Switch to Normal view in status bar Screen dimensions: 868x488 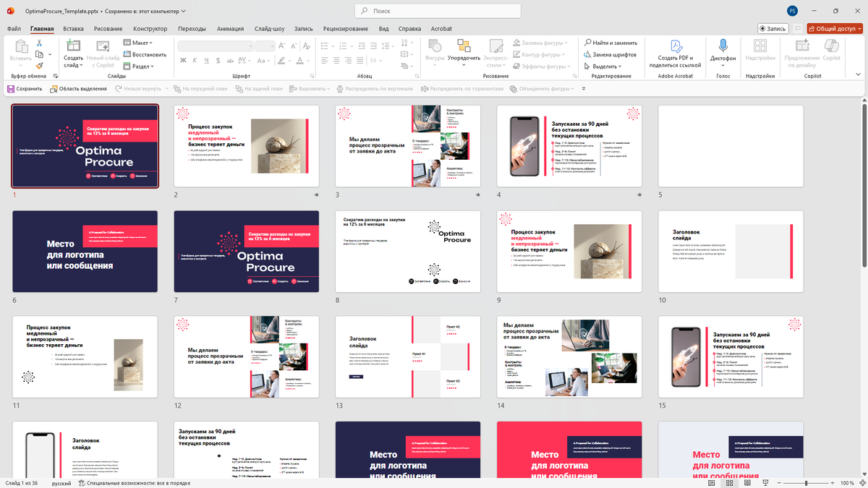point(712,482)
